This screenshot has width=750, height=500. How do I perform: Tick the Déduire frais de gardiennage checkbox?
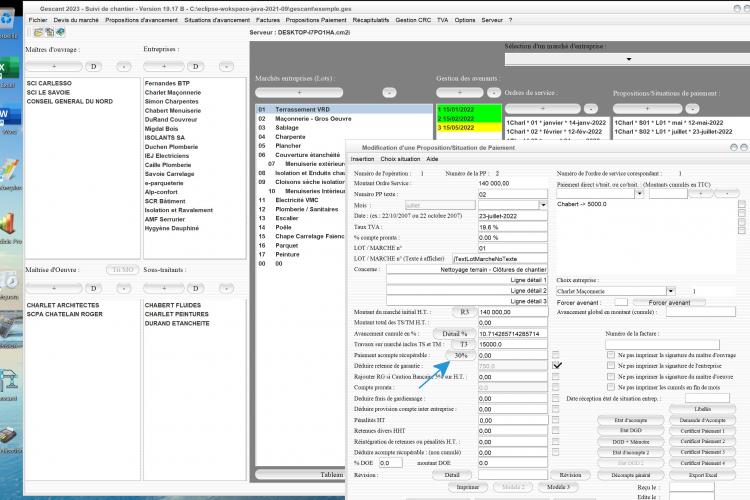pos(555,398)
